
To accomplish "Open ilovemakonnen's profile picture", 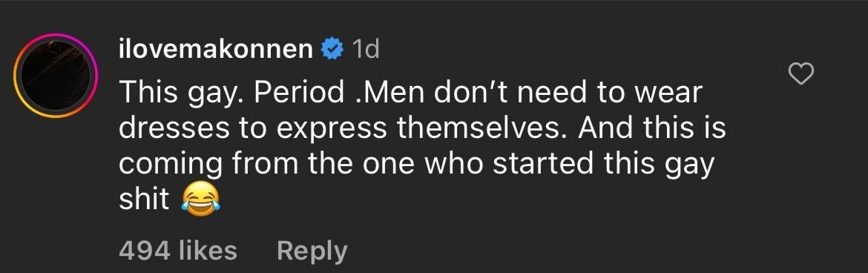I will pos(56,76).
